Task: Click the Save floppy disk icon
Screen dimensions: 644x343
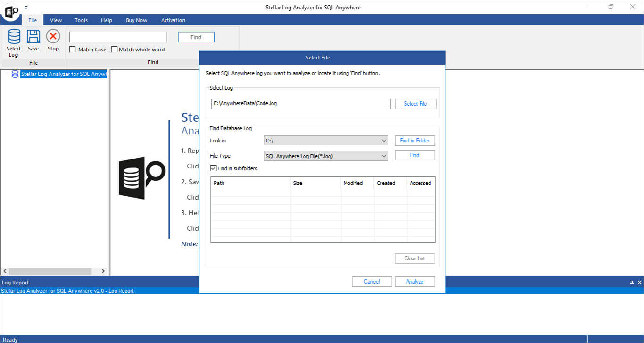Action: point(33,36)
